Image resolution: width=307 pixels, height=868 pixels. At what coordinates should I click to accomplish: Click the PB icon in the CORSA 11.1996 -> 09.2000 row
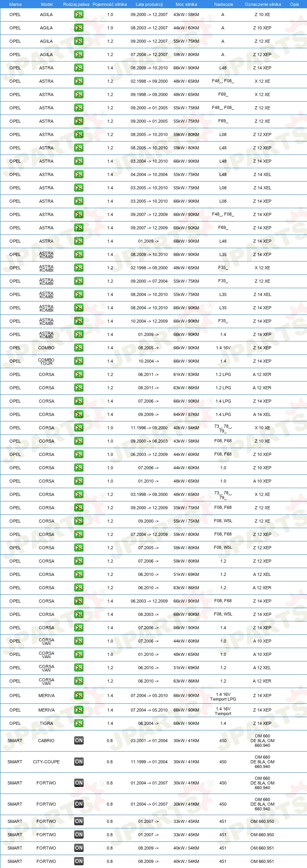(79, 428)
